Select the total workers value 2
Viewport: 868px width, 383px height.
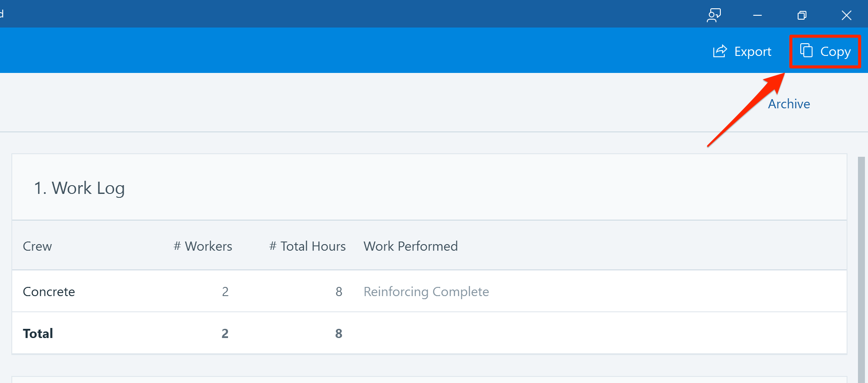[225, 334]
